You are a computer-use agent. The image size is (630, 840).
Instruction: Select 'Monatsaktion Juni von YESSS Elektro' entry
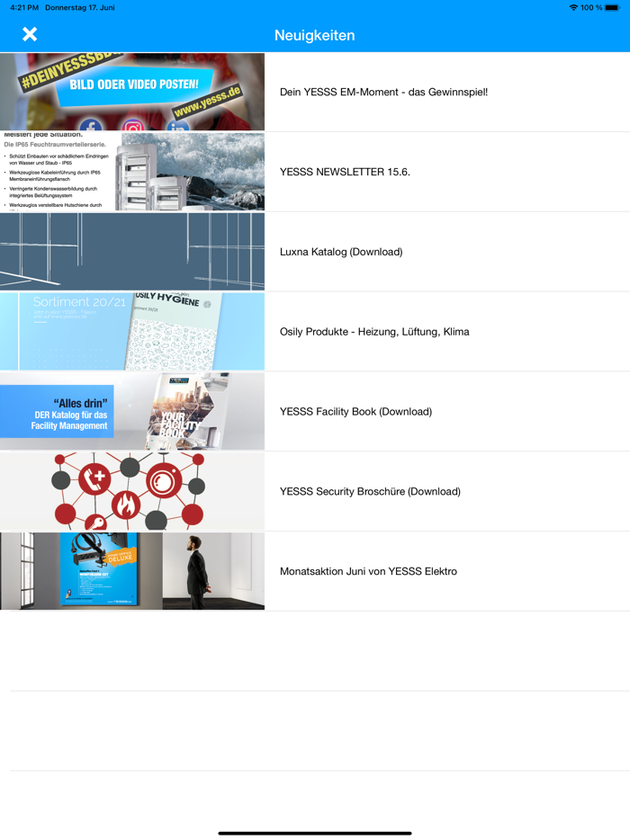[x=368, y=571]
